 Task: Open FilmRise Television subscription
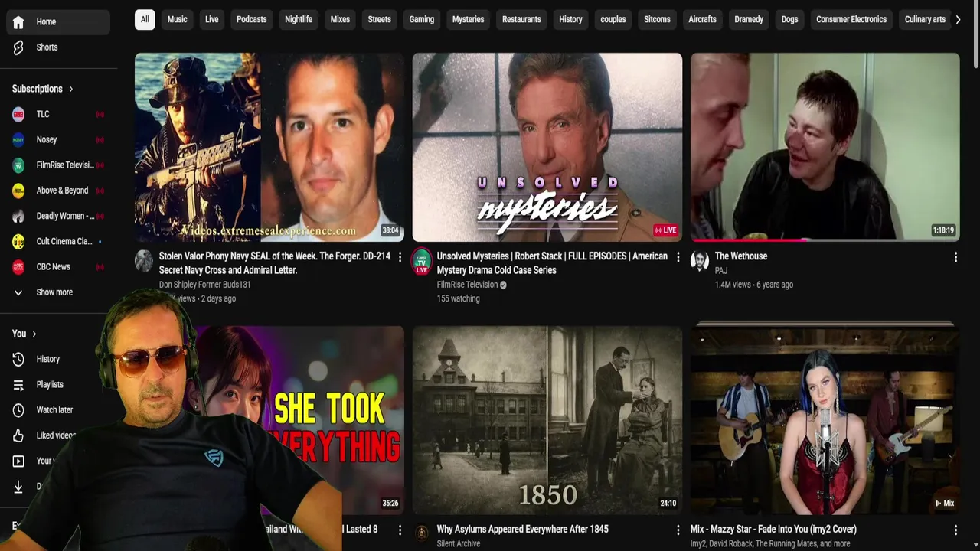[57, 165]
